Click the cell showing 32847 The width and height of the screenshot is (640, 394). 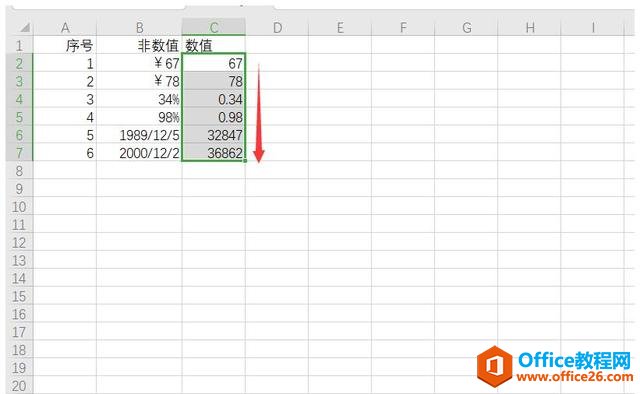(x=213, y=135)
